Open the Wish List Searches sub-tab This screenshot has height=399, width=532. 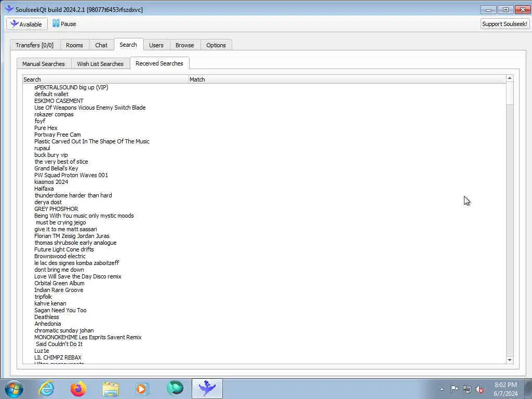[x=100, y=64]
